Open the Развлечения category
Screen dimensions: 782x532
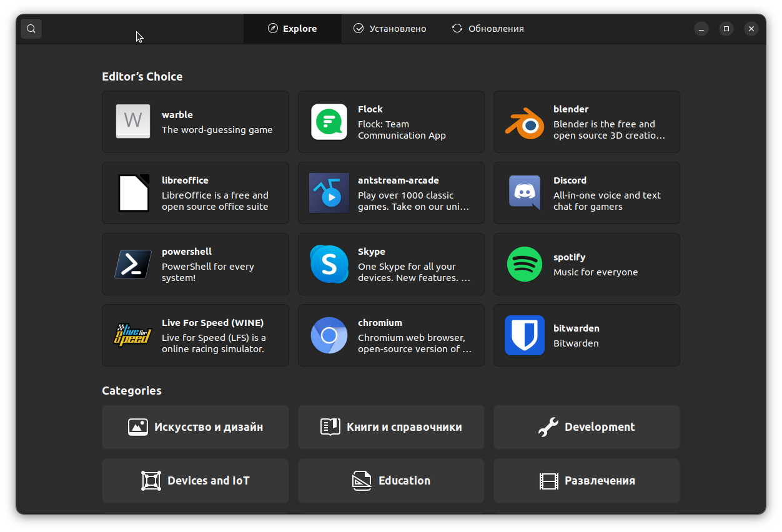pyautogui.click(x=586, y=481)
